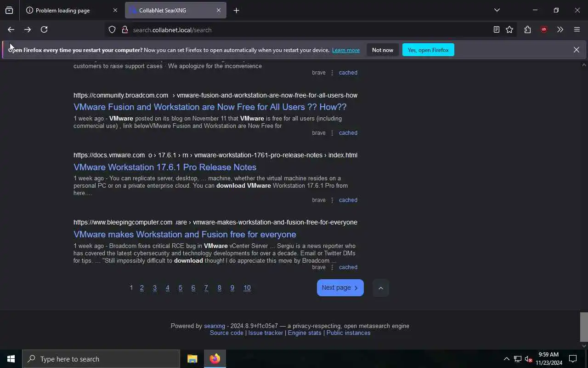The image size is (588, 368).
Task: Go to results page 8
Action: tap(219, 288)
